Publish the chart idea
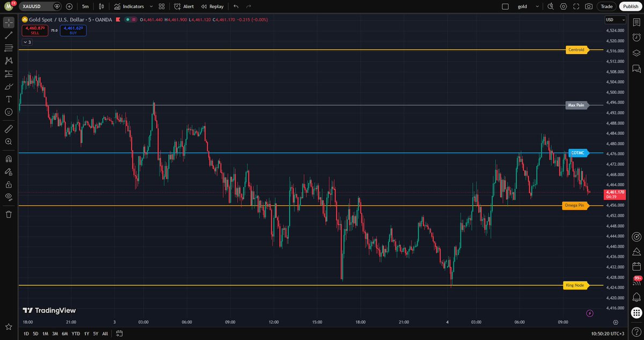644x340 pixels. [630, 6]
